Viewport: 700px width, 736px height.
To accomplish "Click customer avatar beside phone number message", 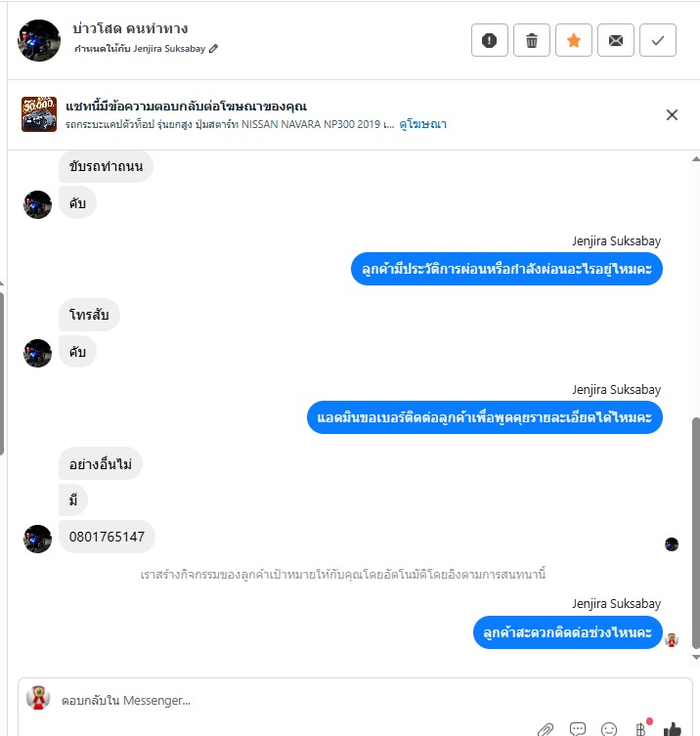I will click(37, 539).
